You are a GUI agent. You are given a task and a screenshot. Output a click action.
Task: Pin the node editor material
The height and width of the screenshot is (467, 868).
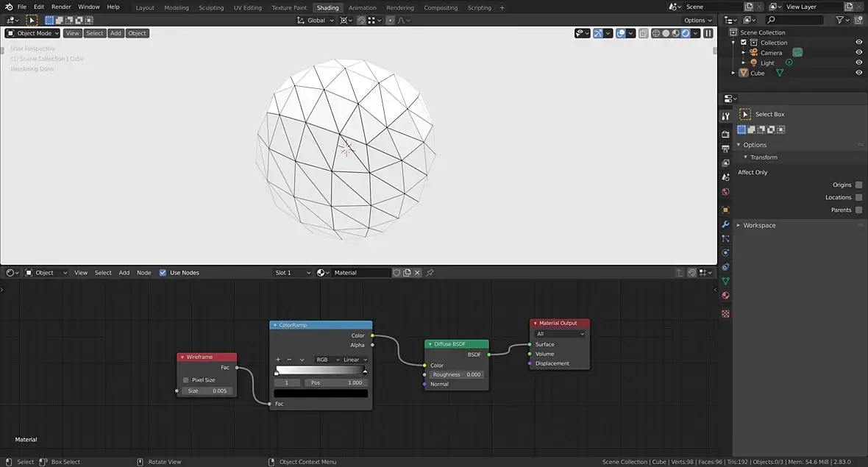[430, 273]
